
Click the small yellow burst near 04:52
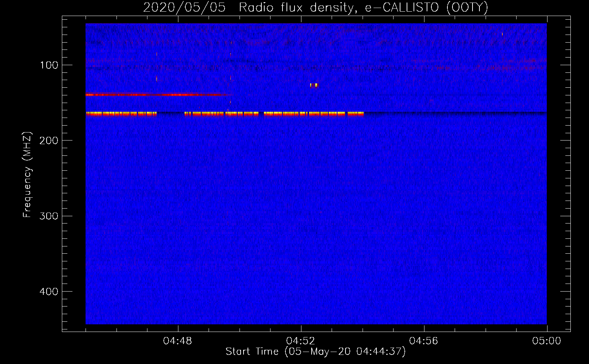pos(314,86)
